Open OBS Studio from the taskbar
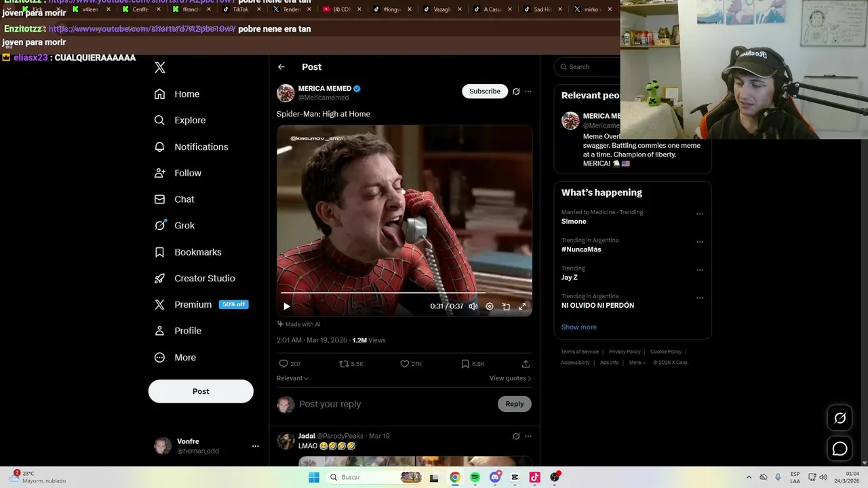This screenshot has height=488, width=868. tap(555, 477)
